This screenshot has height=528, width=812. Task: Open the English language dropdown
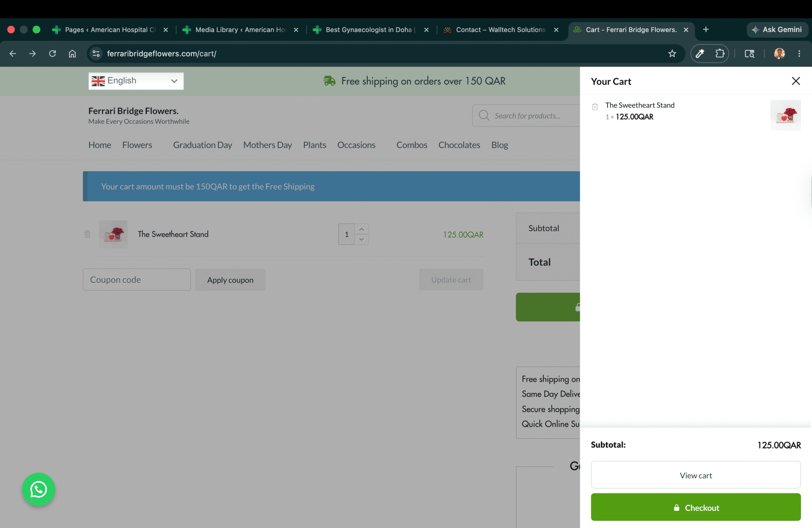point(136,81)
